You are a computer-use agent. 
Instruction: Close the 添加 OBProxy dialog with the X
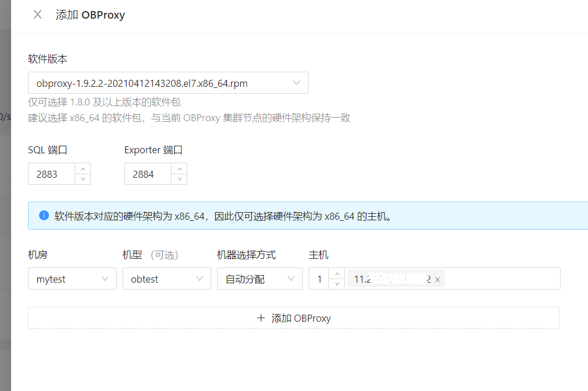[37, 15]
